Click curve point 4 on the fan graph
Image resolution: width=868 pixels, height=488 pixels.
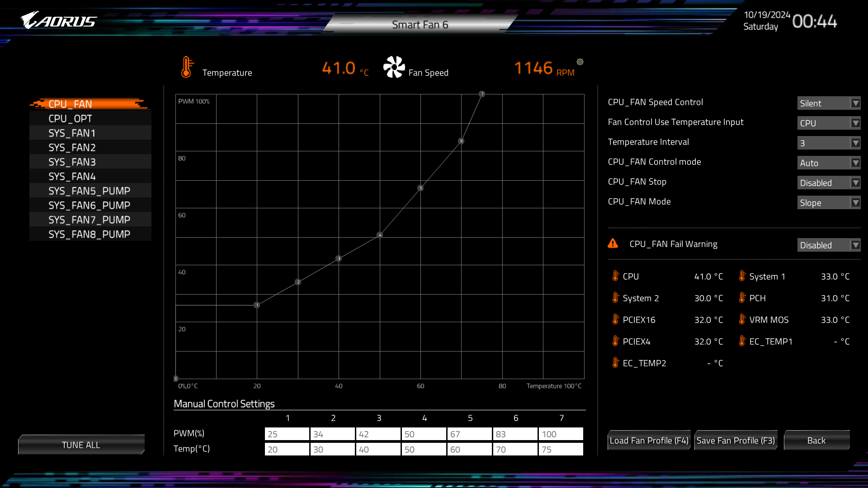(380, 235)
